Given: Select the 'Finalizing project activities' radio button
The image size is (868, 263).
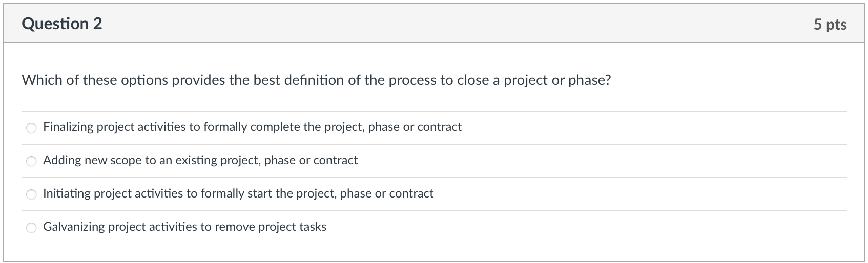Looking at the screenshot, I should point(32,128).
